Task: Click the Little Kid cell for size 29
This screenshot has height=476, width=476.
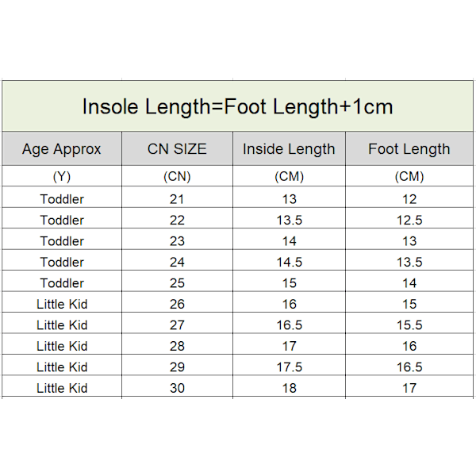Action: (62, 367)
